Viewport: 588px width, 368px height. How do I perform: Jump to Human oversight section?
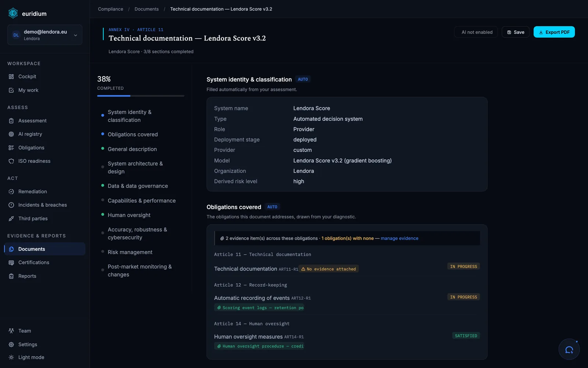click(129, 215)
